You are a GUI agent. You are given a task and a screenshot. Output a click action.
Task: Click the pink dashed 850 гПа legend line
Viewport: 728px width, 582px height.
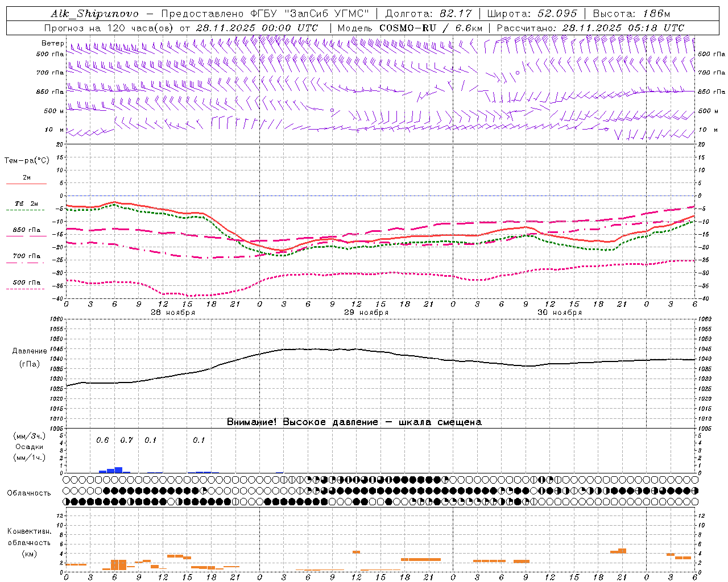(26, 236)
